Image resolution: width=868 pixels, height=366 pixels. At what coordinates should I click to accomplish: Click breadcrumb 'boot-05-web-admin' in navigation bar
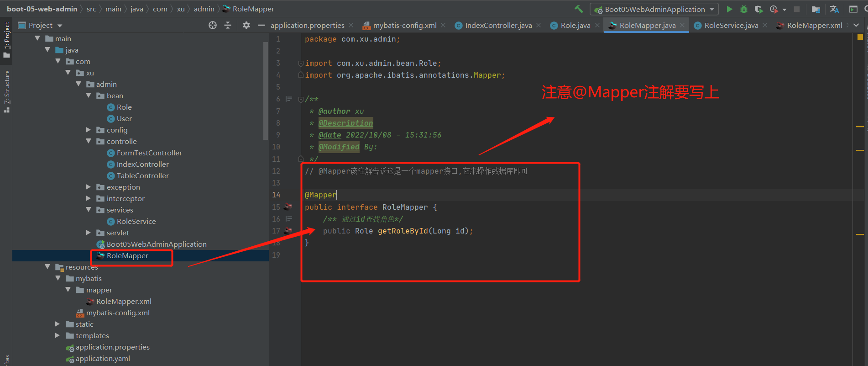coord(42,9)
